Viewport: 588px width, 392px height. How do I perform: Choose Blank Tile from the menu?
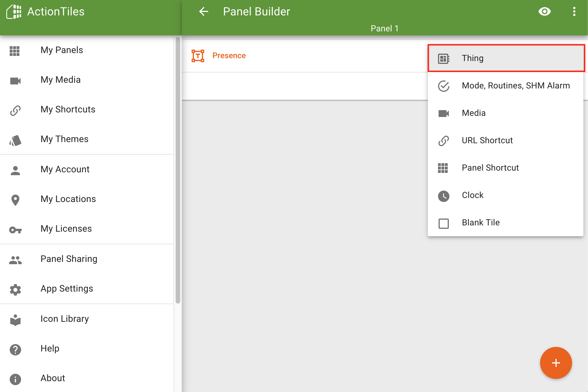[506, 223]
